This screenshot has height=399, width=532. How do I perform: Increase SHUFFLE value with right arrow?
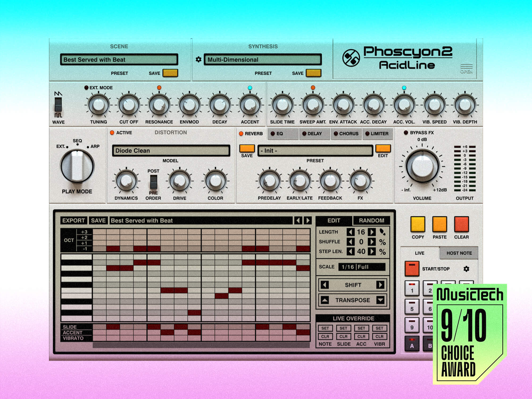coord(372,242)
